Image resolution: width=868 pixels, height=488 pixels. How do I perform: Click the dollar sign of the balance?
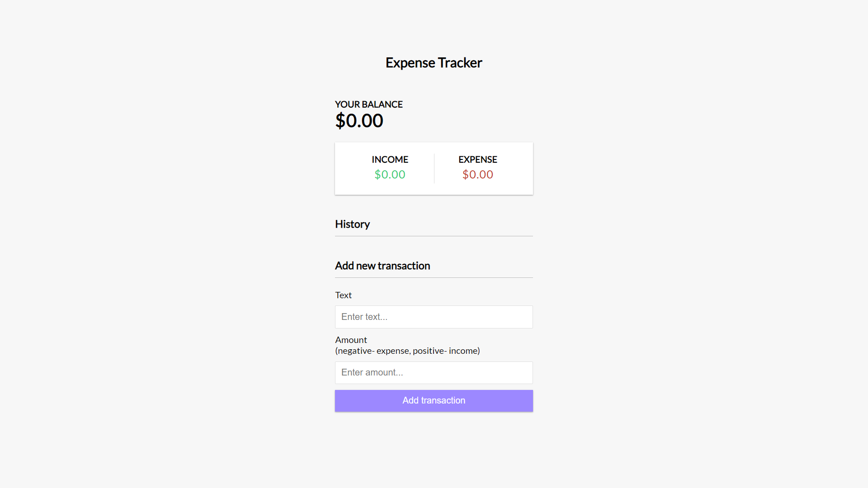tap(340, 121)
